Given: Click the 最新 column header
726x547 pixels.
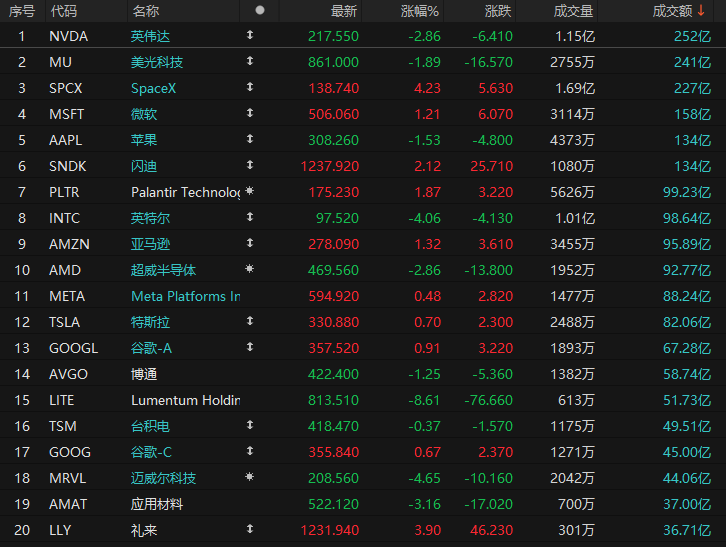Looking at the screenshot, I should [x=344, y=11].
